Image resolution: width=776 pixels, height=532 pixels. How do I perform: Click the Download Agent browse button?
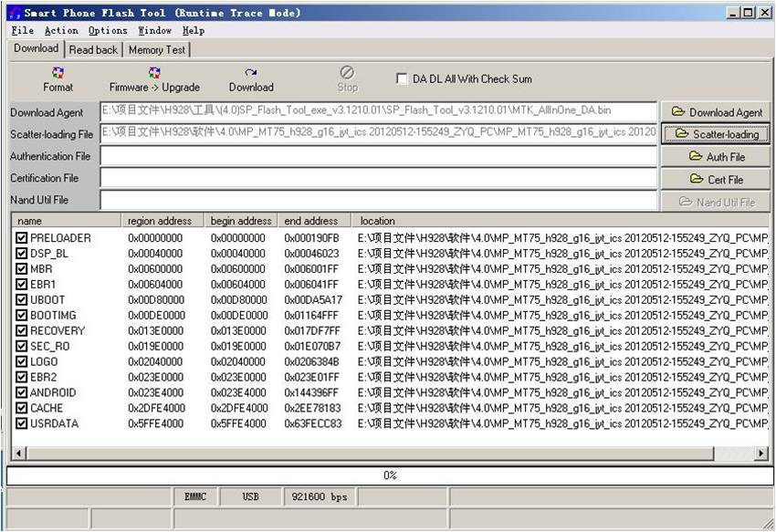(716, 112)
